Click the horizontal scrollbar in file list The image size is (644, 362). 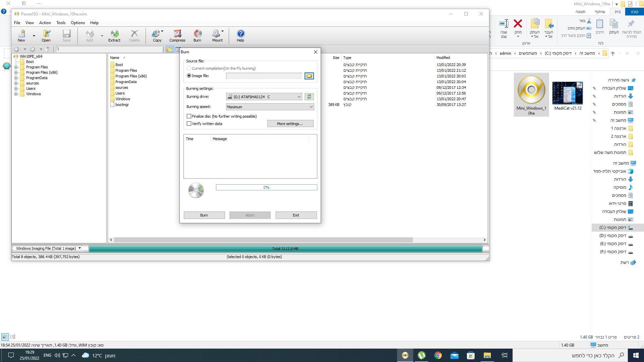point(263,240)
